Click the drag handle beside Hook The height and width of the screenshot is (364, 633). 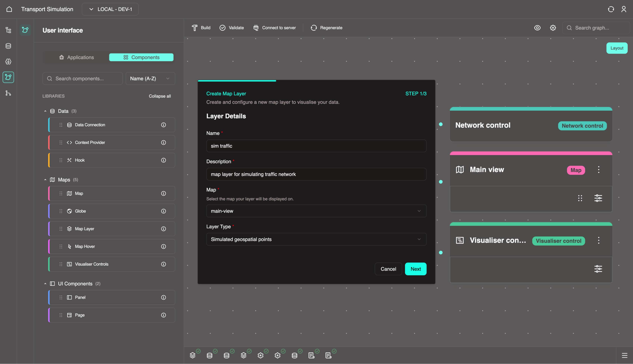tap(61, 160)
